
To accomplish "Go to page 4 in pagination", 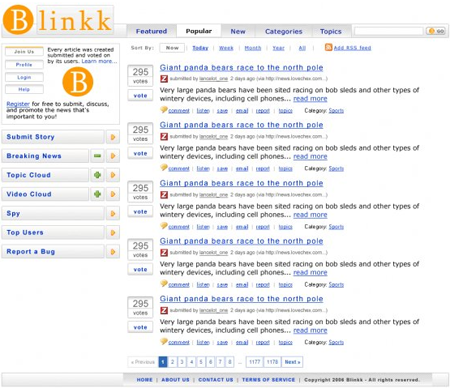I will click(192, 362).
